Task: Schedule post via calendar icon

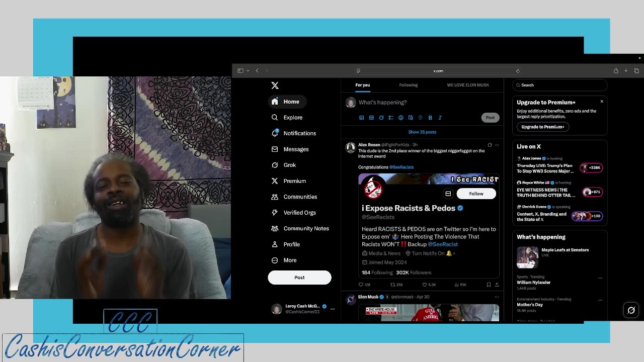Action: 411,118
